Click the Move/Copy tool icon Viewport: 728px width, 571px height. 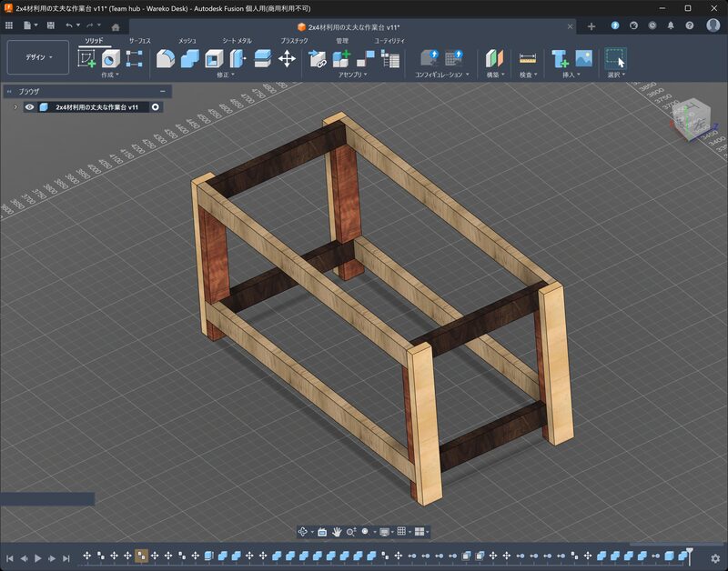tap(287, 59)
